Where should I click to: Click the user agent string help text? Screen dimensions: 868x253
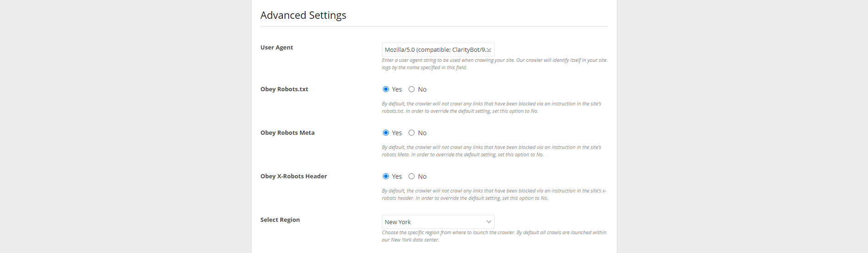[494, 64]
